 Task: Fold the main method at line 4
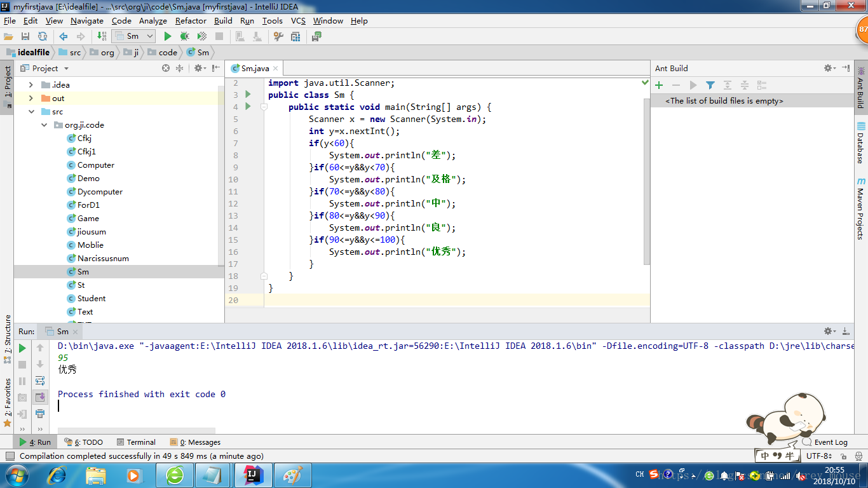tap(264, 107)
